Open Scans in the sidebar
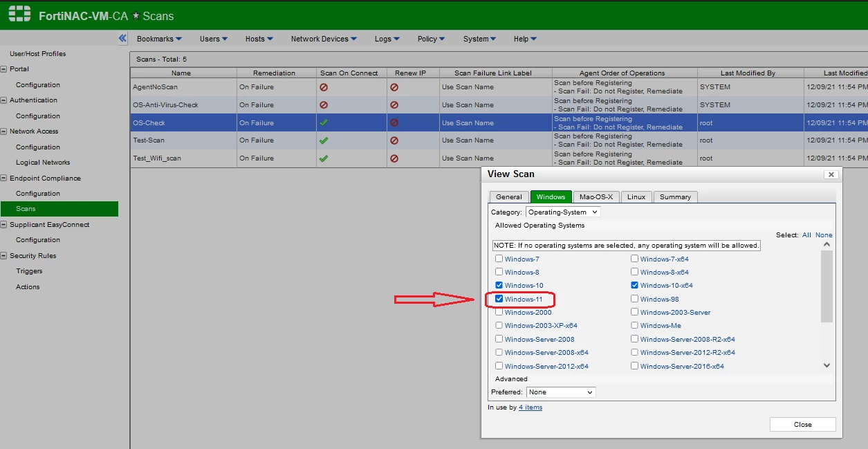Screen dimensions: 868x449 59,209
